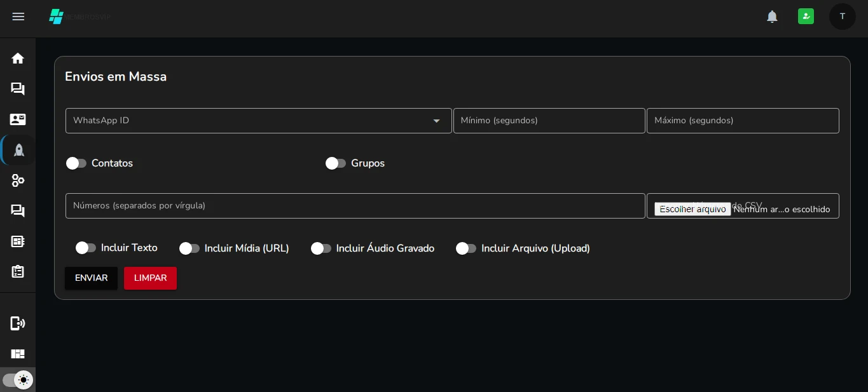Open the phone with sound waves sidebar icon
The width and height of the screenshot is (868, 392).
(x=18, y=323)
